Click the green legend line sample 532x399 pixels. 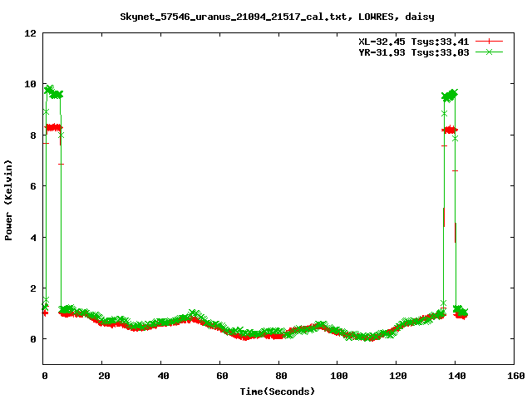pyautogui.click(x=489, y=52)
